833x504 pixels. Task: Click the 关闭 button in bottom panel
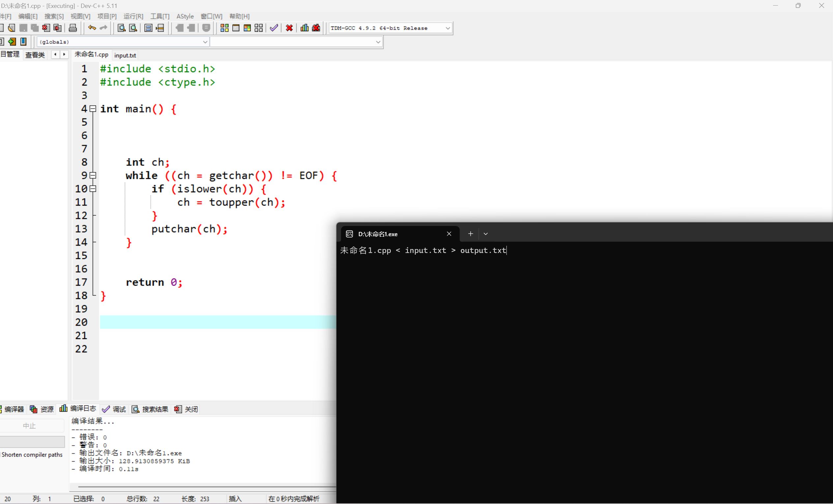pyautogui.click(x=186, y=409)
